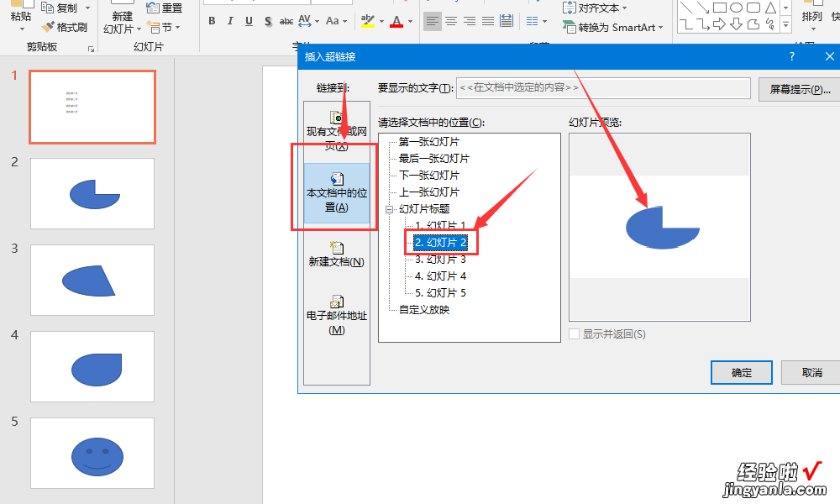Open 对齐文本 align text menu
This screenshot has height=504, width=840.
[595, 8]
